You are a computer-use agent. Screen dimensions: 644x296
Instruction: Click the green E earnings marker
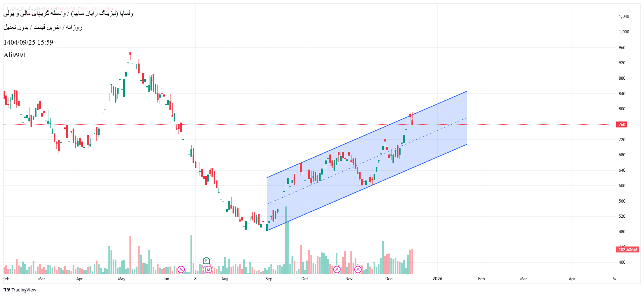tap(206, 261)
